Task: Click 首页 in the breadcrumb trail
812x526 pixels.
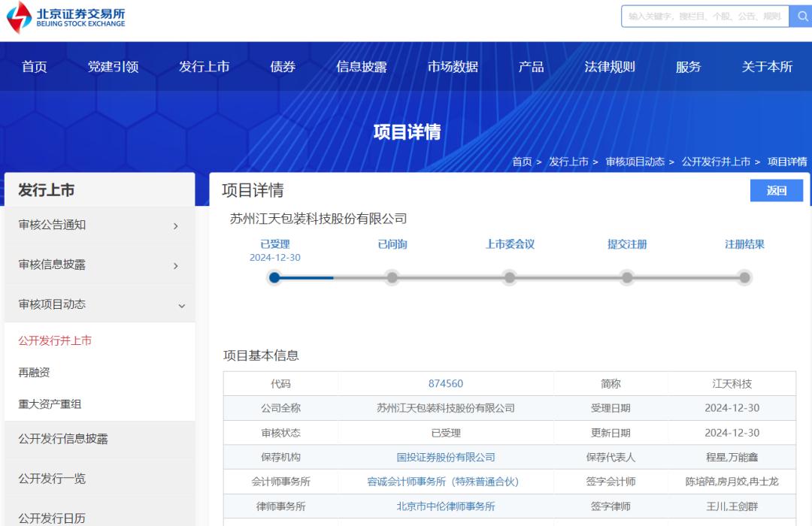Action: 522,162
